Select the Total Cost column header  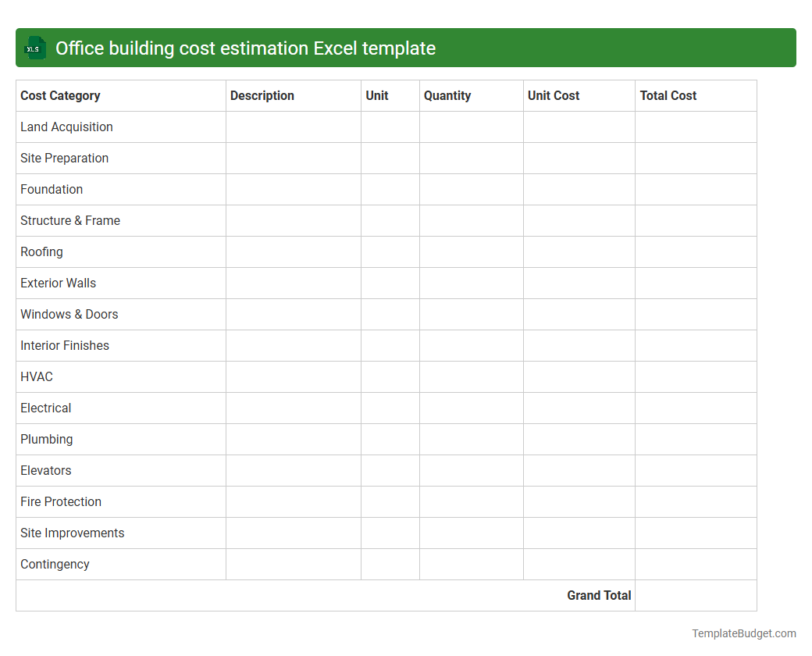pos(668,95)
